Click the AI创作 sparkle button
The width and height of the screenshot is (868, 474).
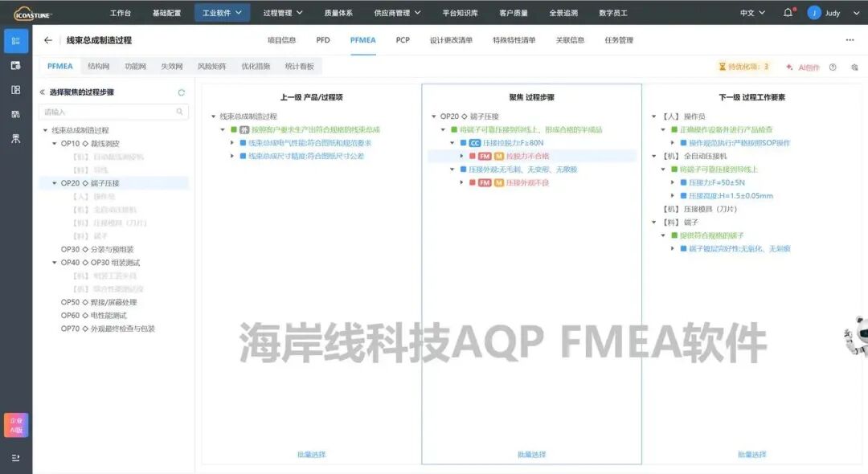(803, 67)
